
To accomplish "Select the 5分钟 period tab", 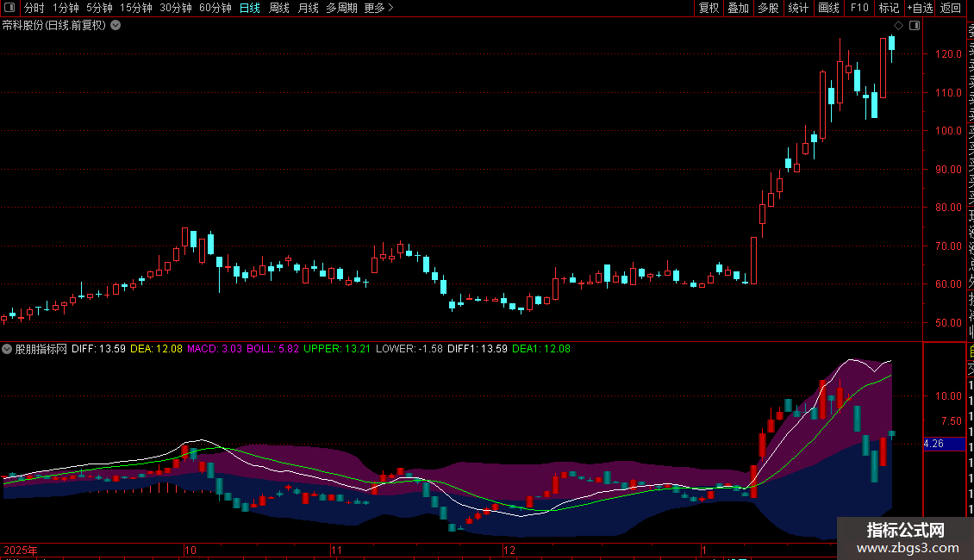I will coord(99,8).
